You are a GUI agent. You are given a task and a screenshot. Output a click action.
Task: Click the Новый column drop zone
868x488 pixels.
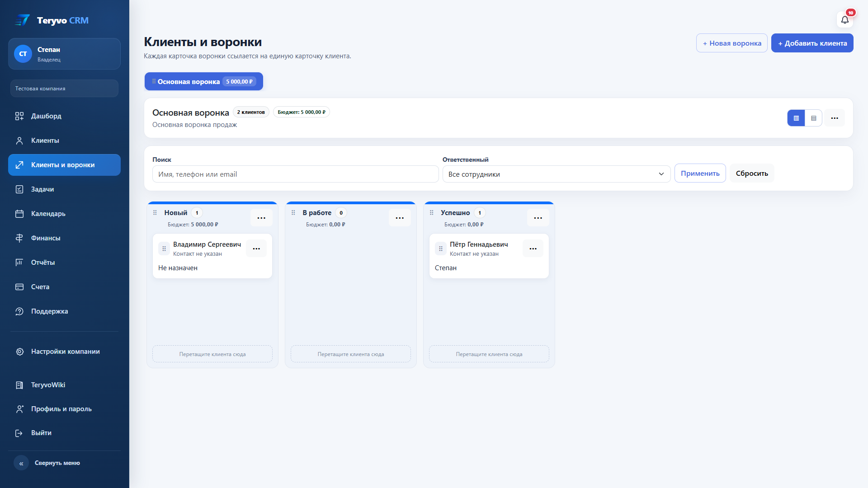tap(212, 354)
